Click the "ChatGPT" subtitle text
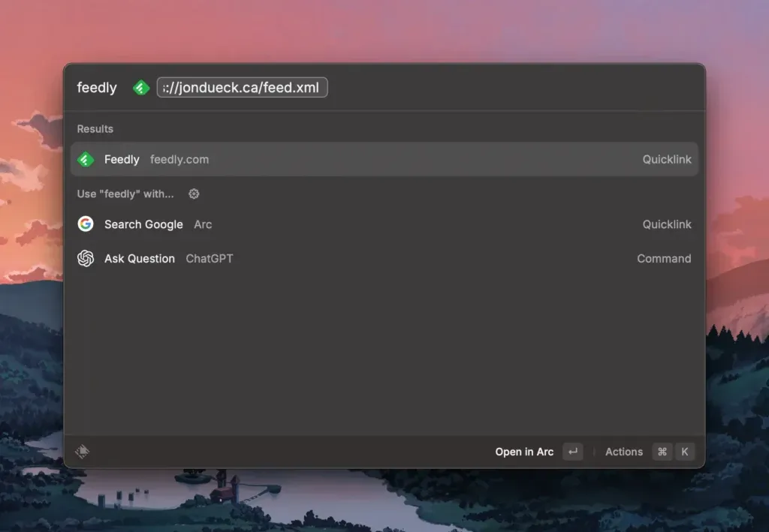Viewport: 769px width, 532px height. (x=210, y=259)
